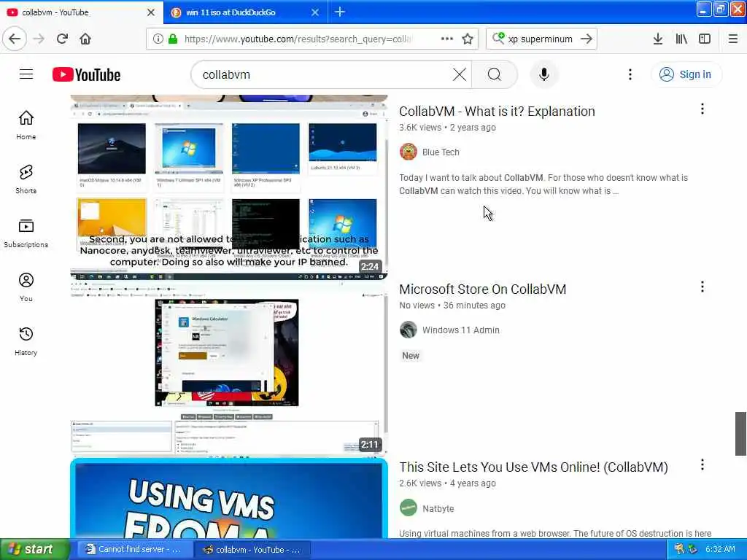This screenshot has width=747, height=560.
Task: Open the browser home page
Action: point(85,39)
